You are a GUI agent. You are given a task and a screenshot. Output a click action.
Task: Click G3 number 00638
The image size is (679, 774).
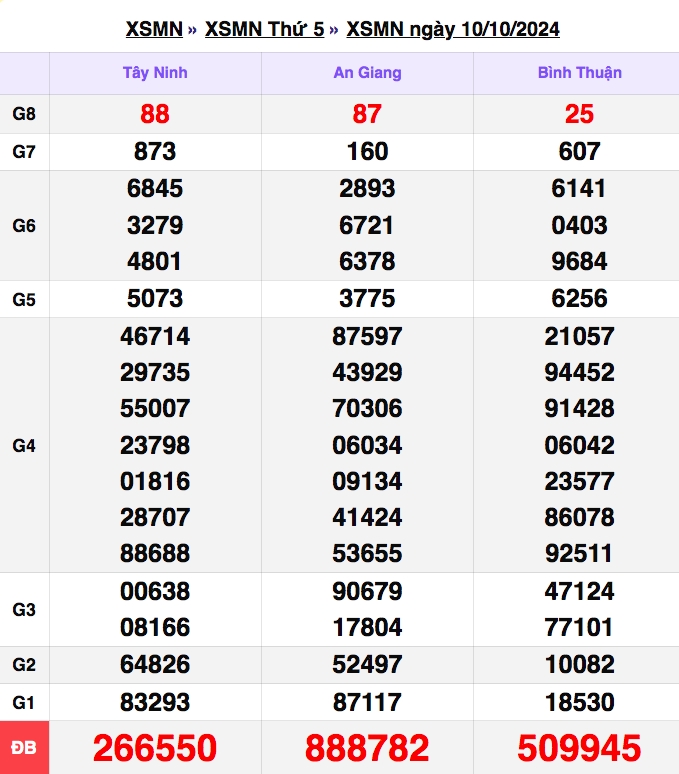(x=155, y=591)
